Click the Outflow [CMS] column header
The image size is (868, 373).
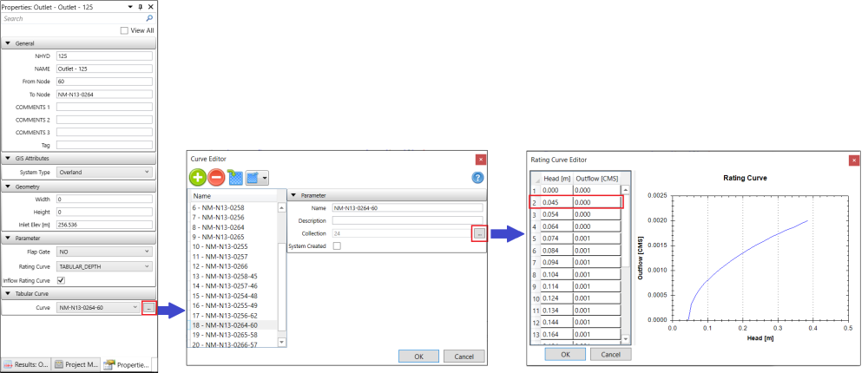[597, 178]
